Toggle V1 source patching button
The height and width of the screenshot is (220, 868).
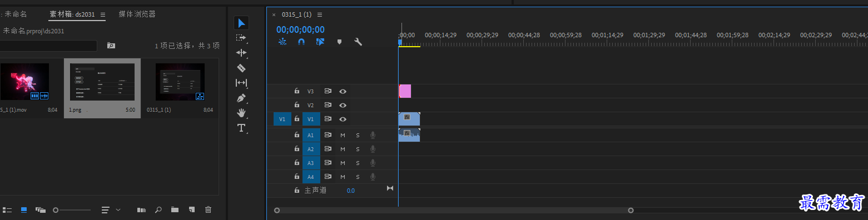(x=282, y=119)
